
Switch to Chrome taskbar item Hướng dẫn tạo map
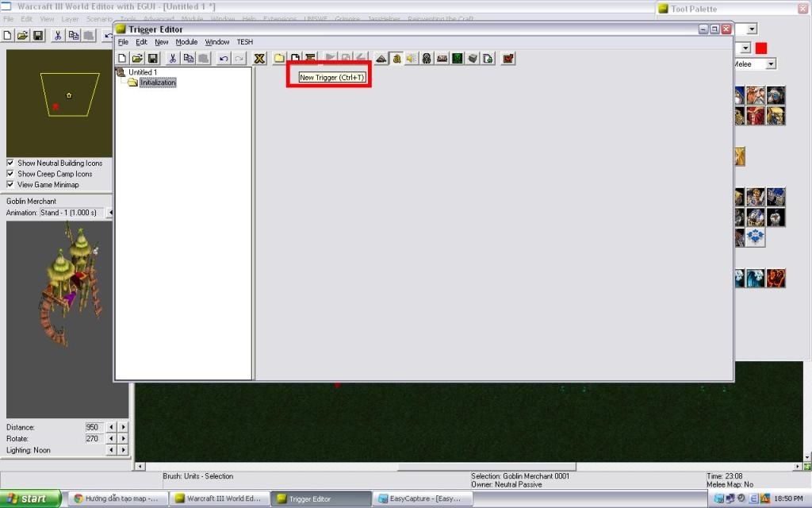coord(117,498)
